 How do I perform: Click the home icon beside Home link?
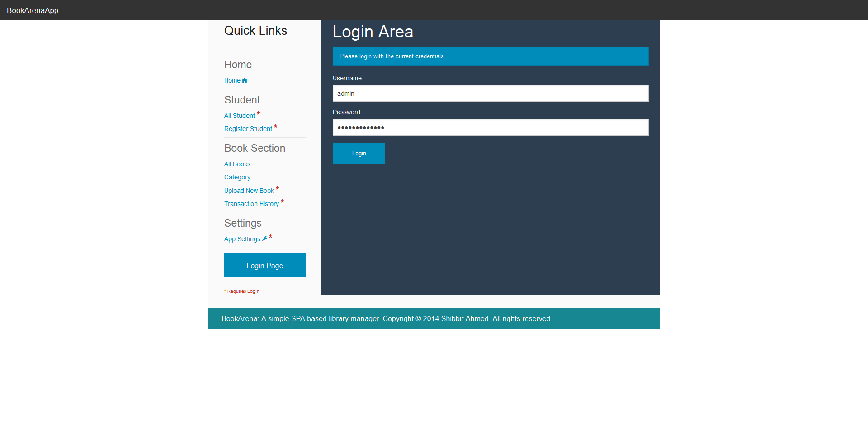coord(245,81)
